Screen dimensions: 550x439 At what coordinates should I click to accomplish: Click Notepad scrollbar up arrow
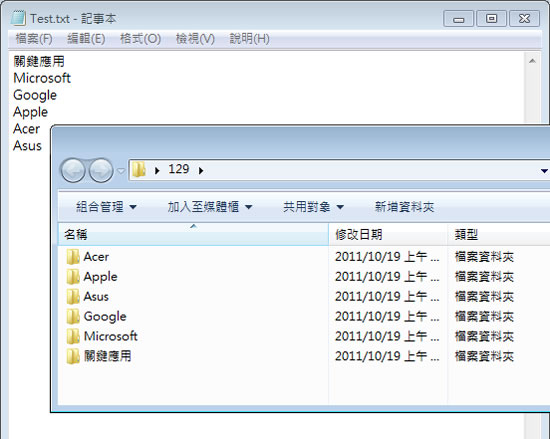click(x=532, y=61)
